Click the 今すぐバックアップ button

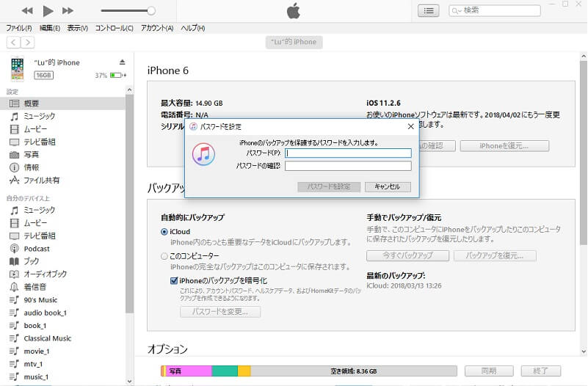(x=407, y=255)
